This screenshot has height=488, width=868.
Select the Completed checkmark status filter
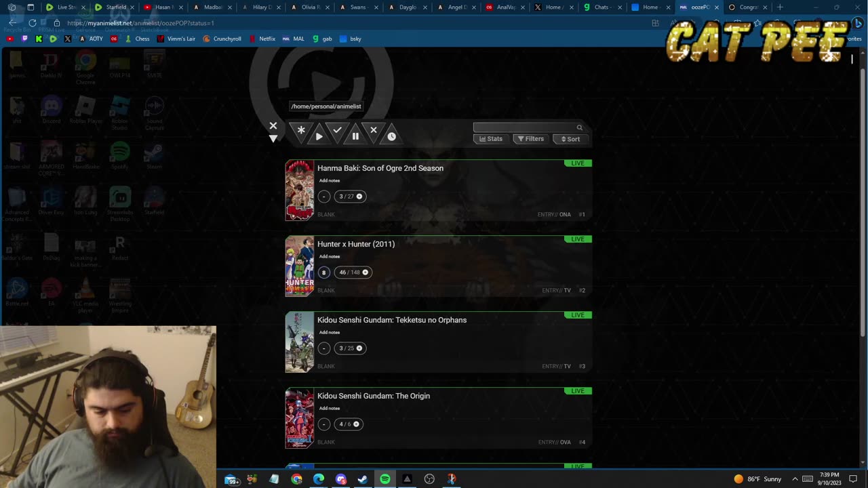coord(337,130)
